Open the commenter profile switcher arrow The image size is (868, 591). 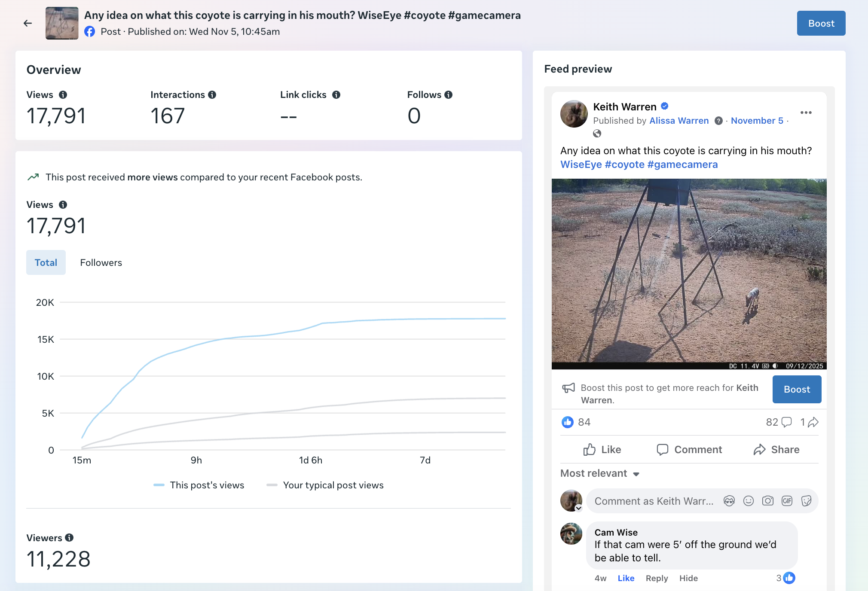coord(578,508)
